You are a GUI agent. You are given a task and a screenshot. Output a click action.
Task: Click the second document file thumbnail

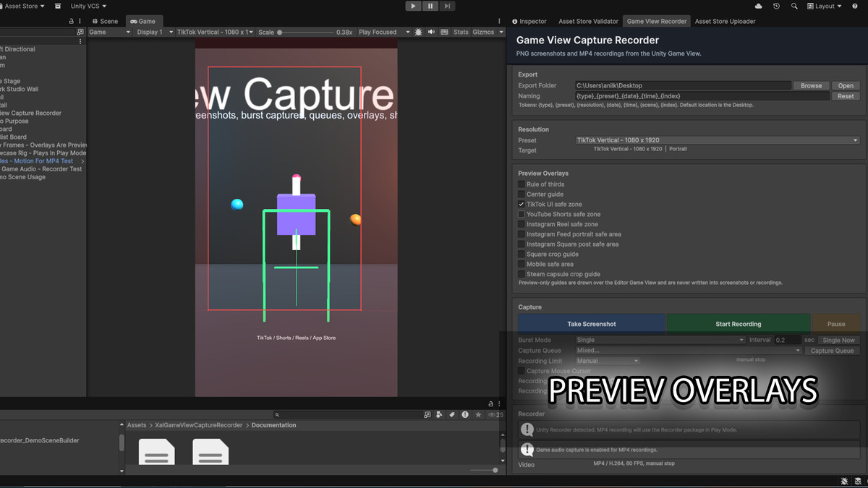pyautogui.click(x=210, y=453)
